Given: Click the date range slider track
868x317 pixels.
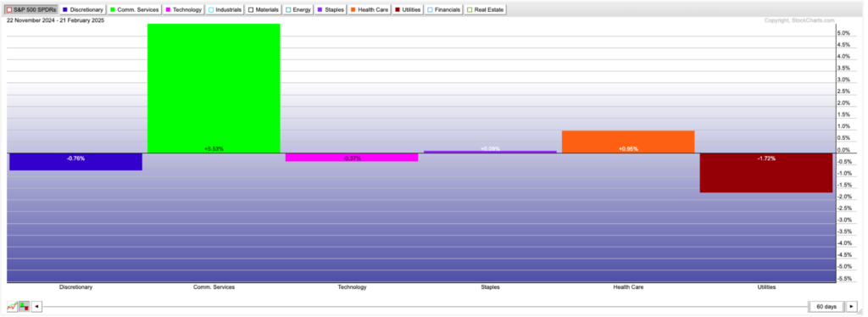Looking at the screenshot, I should 426,307.
